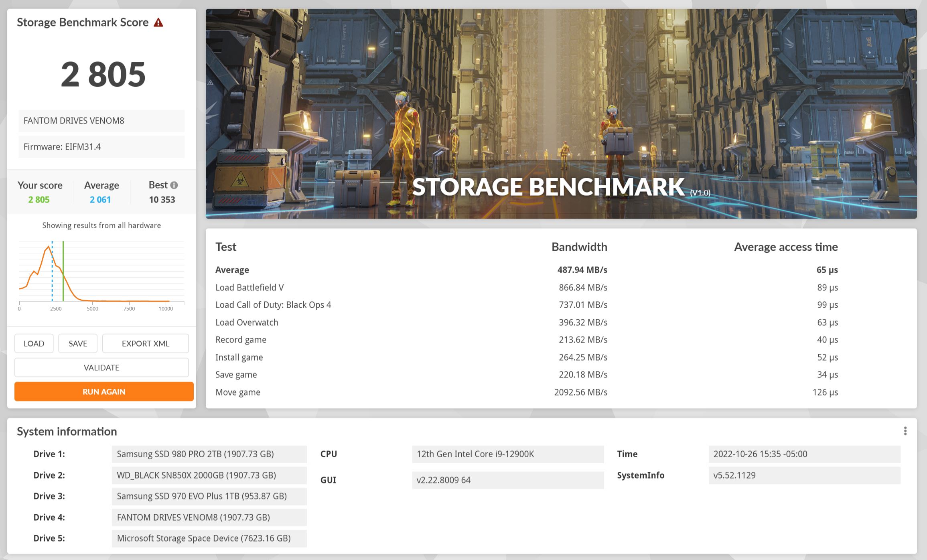This screenshot has height=560, width=927.
Task: Click the Drive 2 WD_BLACK SN850X field
Action: [209, 475]
